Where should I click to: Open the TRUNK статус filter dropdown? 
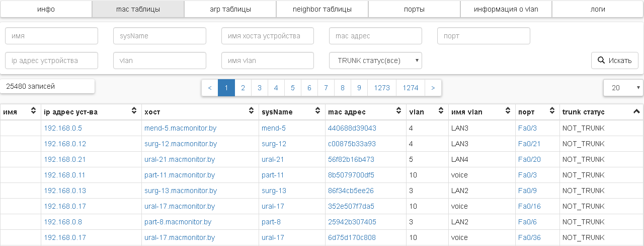(x=375, y=60)
